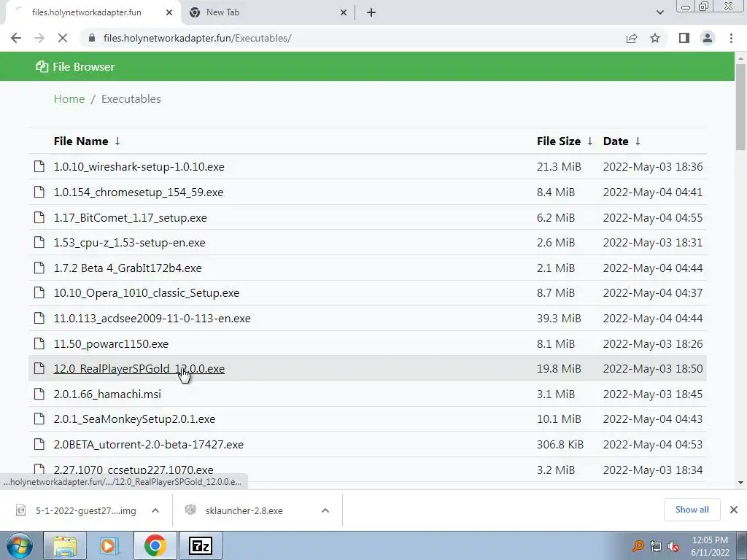
Task: Expand options for sklauncher-2.8.exe download
Action: coord(325,510)
